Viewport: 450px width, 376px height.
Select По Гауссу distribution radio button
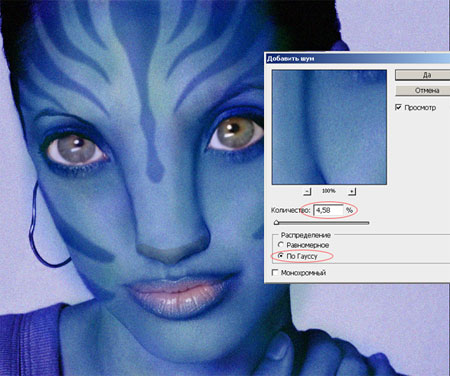point(281,256)
